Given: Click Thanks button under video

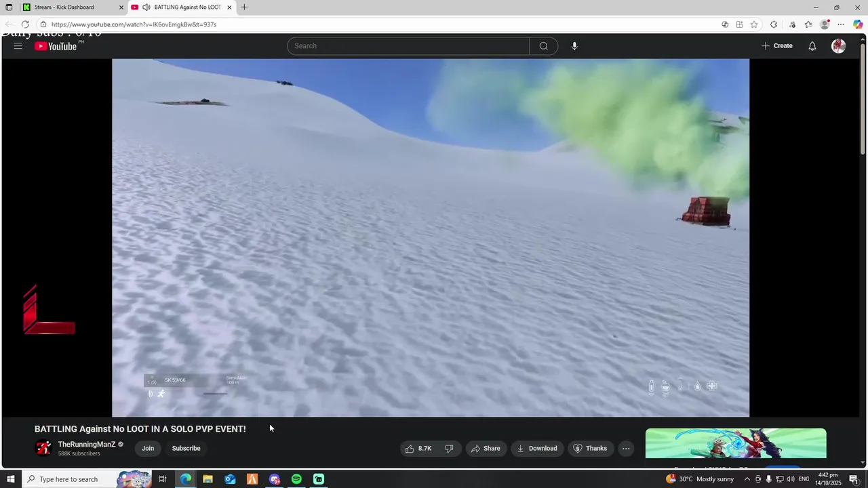Looking at the screenshot, I should (590, 448).
